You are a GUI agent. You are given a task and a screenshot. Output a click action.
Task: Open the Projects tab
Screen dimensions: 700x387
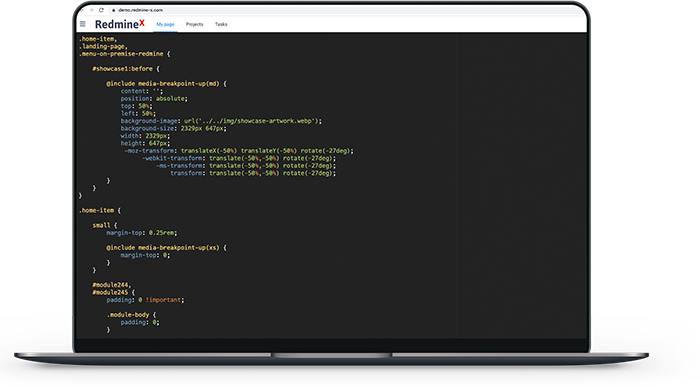pos(195,24)
